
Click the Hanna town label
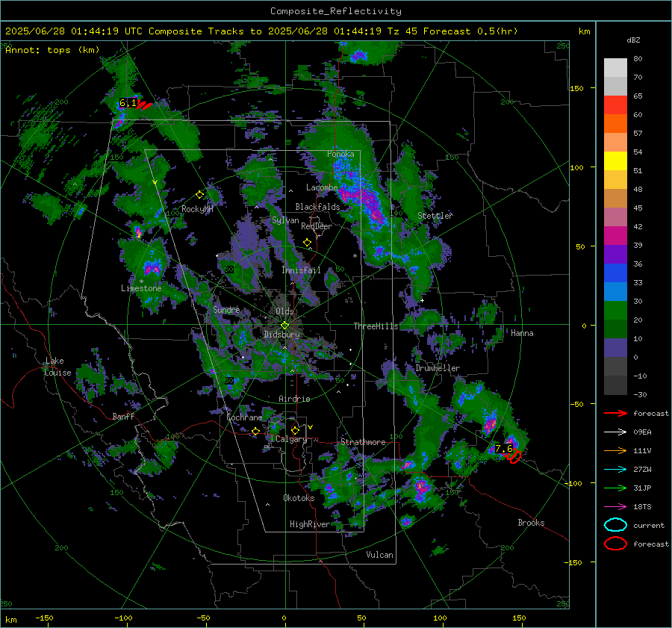[522, 333]
